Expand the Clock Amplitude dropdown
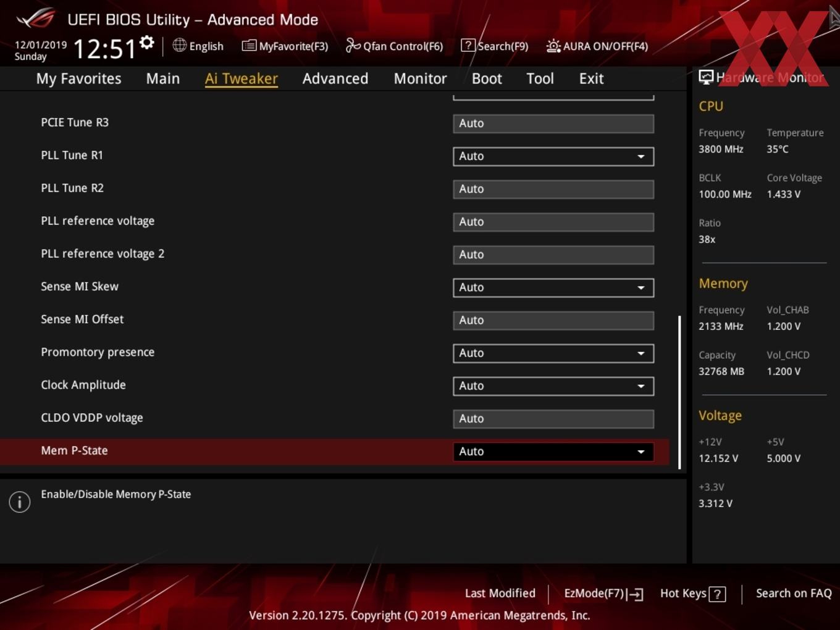 click(x=553, y=385)
